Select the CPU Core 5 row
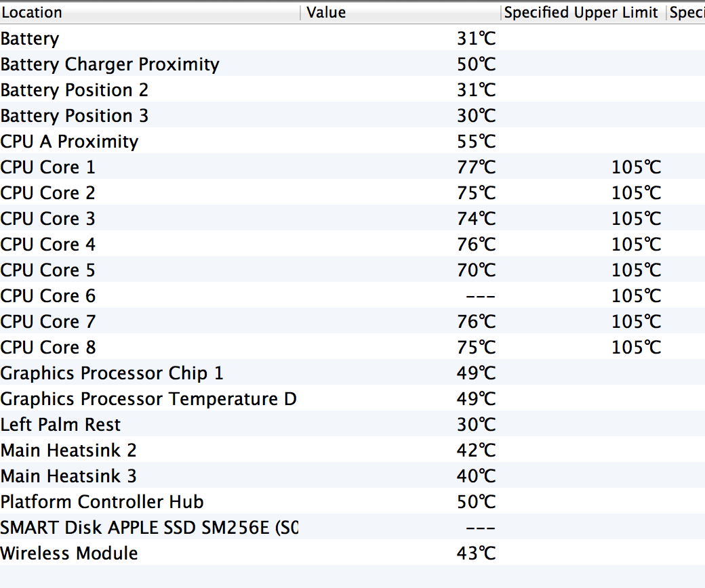This screenshot has height=588, width=705. tap(352, 270)
